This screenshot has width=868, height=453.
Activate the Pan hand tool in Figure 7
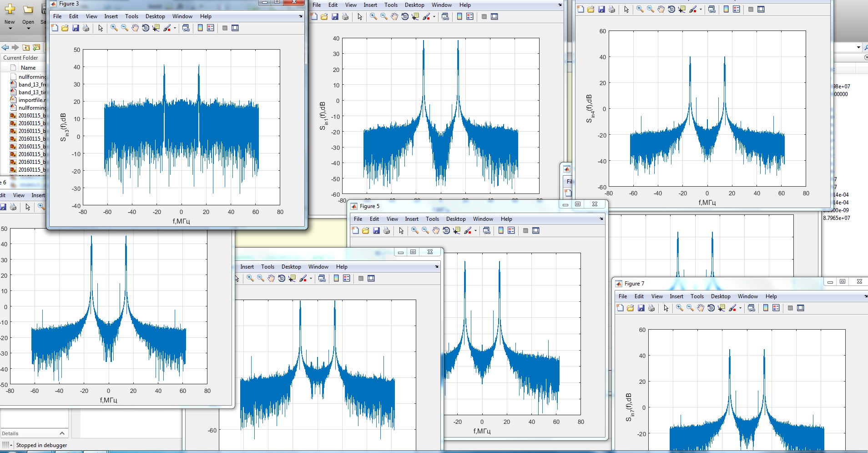701,308
